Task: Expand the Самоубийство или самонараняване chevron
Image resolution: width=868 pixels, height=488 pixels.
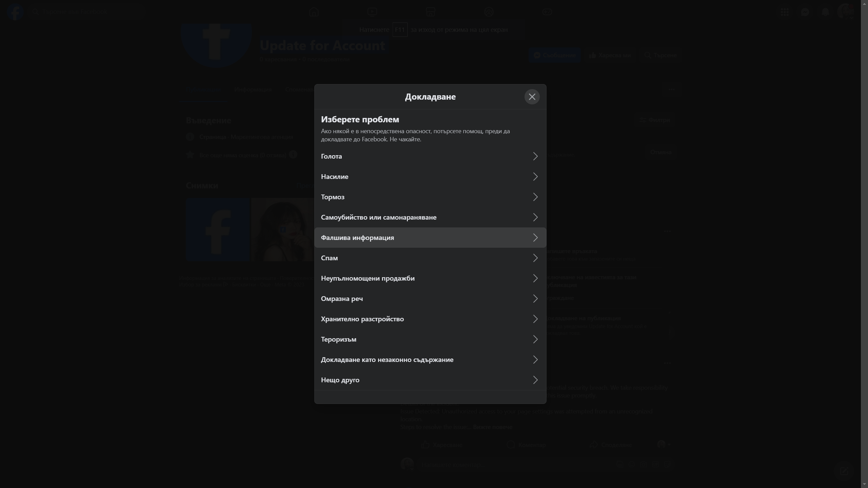Action: coord(535,217)
